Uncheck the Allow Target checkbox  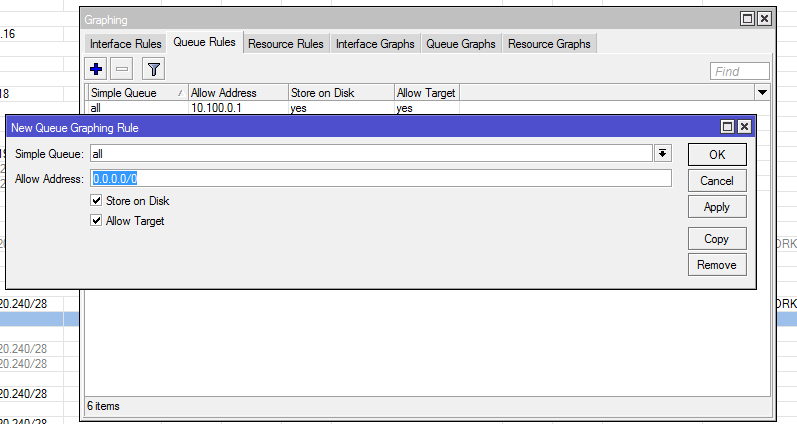97,221
